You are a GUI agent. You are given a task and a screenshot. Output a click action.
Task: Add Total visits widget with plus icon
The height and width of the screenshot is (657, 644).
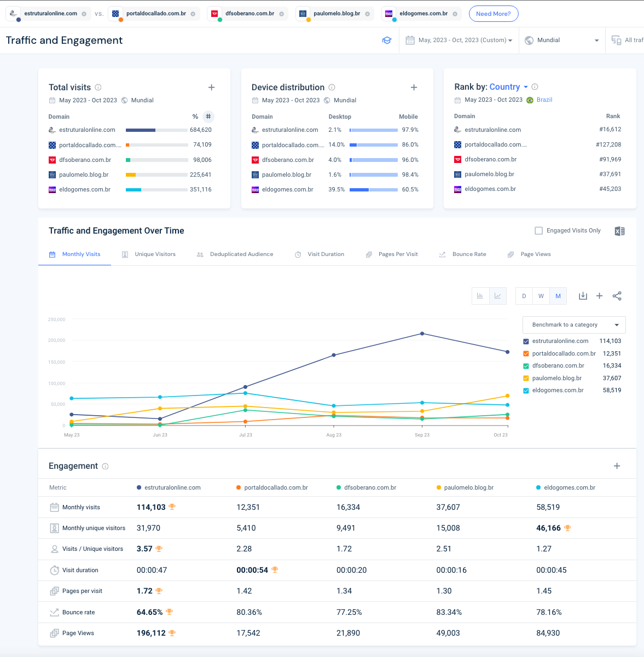point(212,88)
